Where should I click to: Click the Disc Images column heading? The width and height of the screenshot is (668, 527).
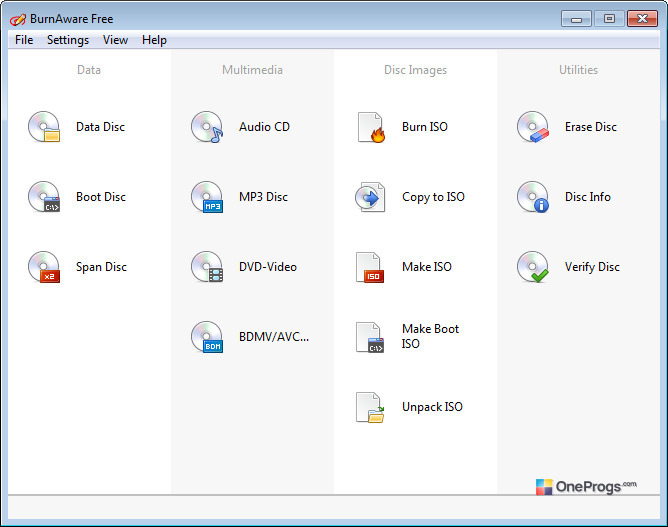coord(415,70)
